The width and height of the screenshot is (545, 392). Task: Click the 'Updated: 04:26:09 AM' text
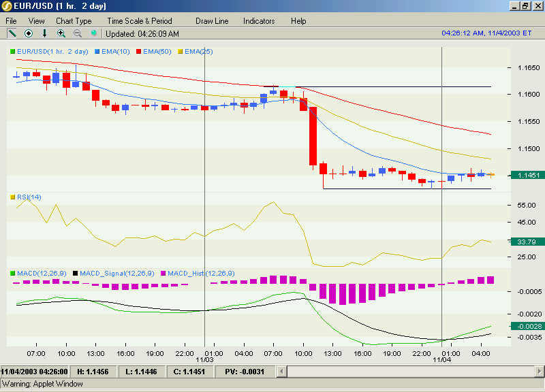click(142, 33)
